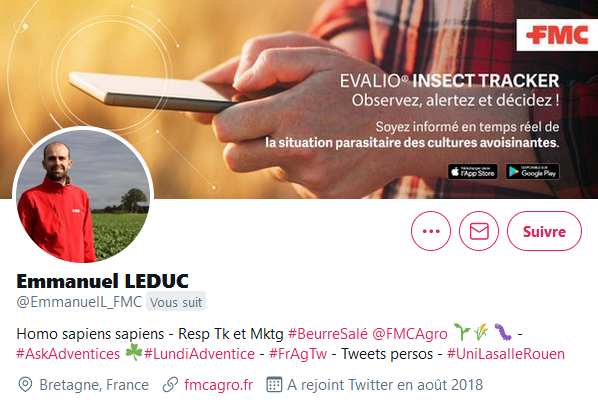Screen dimensions: 598x402
Task: Click the #AskAdventices hashtag
Action: [x=68, y=354]
